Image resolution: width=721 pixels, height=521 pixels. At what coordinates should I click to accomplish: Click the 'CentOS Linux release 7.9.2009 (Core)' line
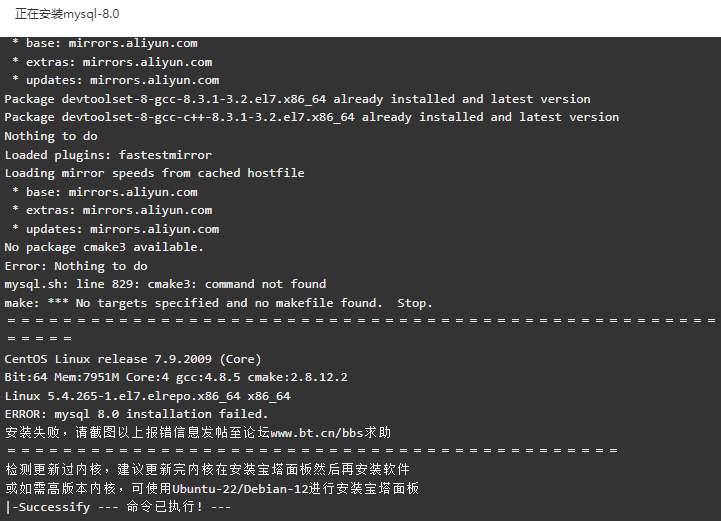(x=133, y=359)
